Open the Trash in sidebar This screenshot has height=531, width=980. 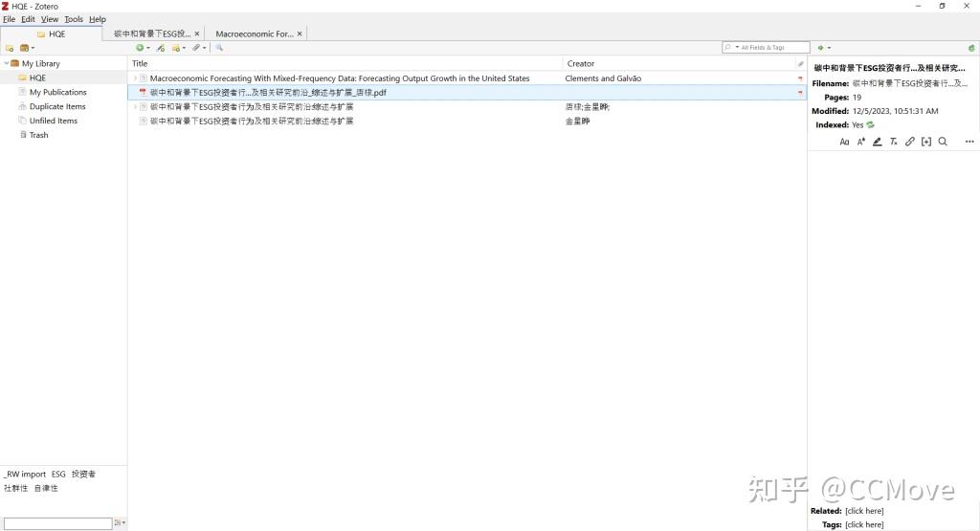point(38,135)
